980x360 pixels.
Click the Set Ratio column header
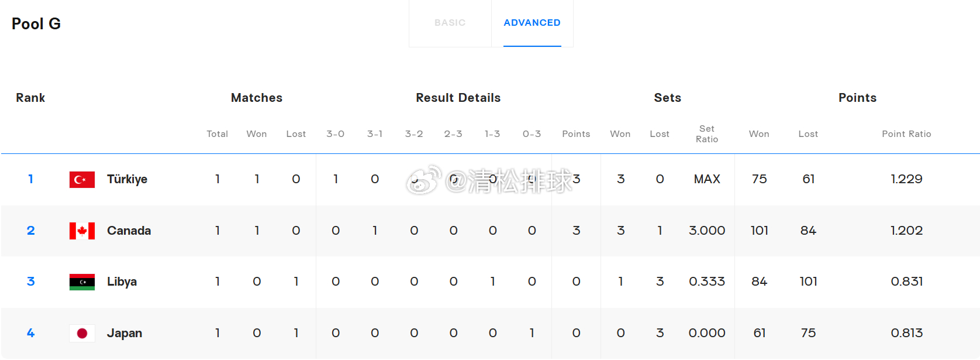(706, 134)
